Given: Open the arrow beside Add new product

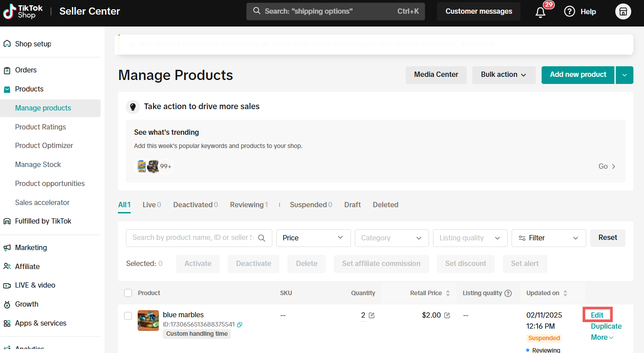Looking at the screenshot, I should point(625,75).
